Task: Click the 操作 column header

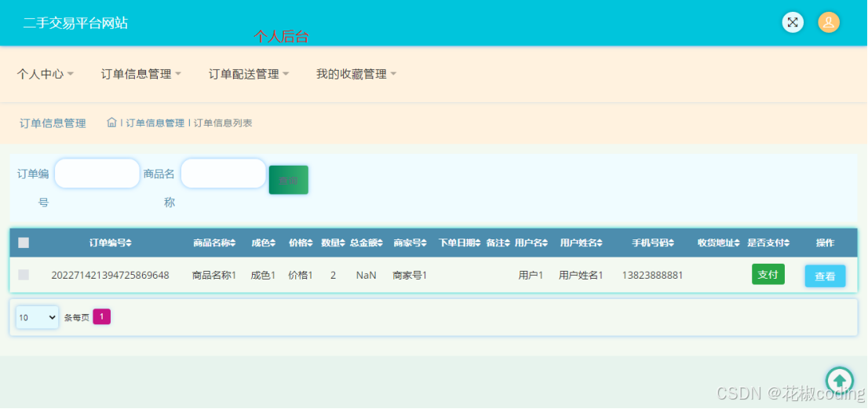Action: pos(825,243)
